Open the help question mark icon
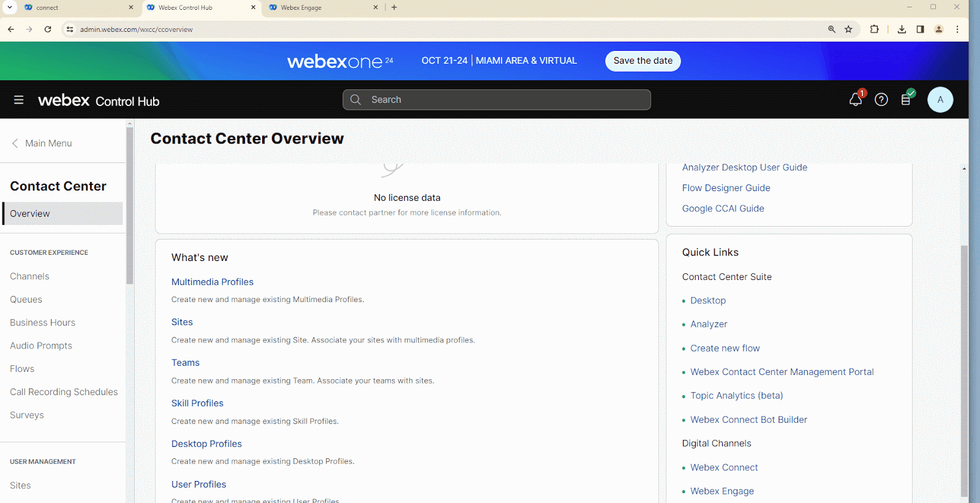 (881, 100)
